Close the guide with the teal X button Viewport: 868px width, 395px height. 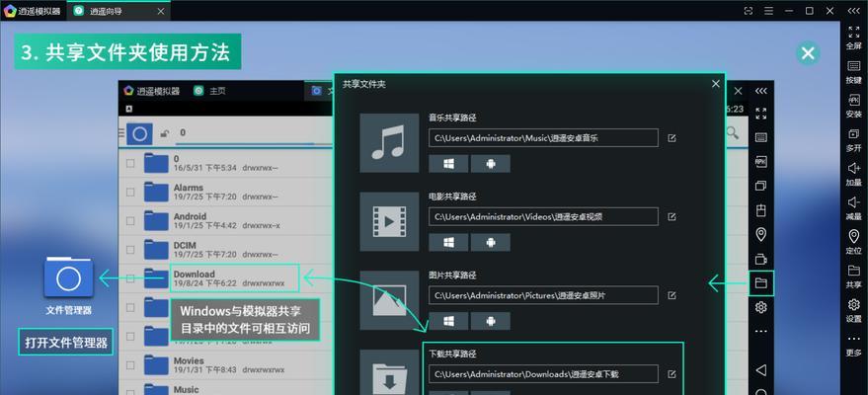click(x=808, y=53)
